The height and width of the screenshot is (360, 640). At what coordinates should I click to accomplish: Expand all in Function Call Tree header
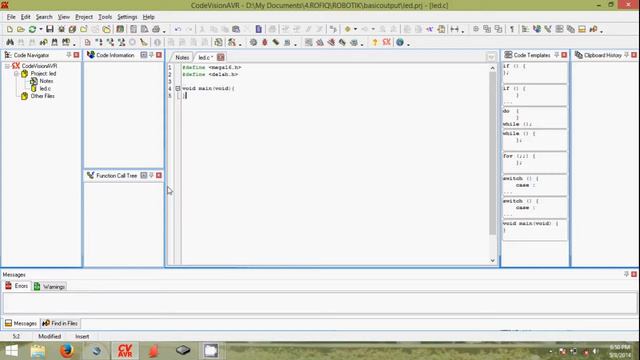(144, 175)
